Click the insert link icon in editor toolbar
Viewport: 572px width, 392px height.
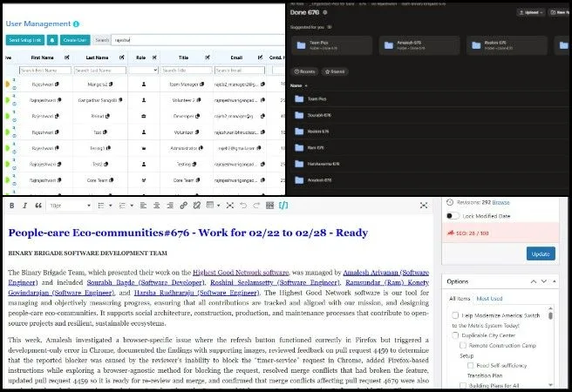click(x=183, y=206)
